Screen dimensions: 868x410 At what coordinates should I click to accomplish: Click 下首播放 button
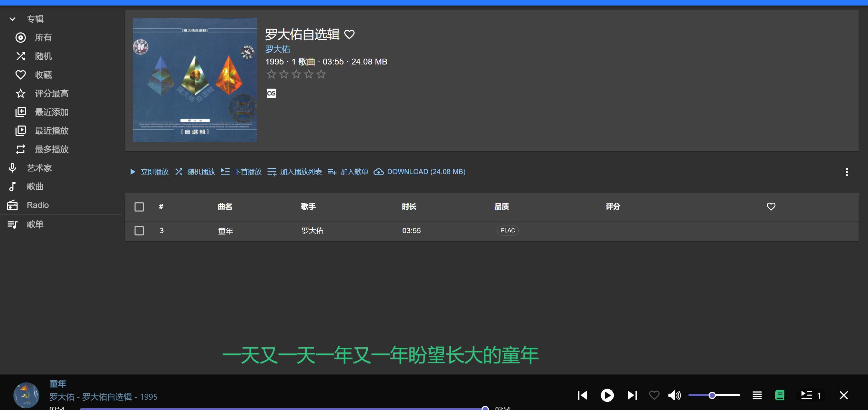[x=241, y=172]
